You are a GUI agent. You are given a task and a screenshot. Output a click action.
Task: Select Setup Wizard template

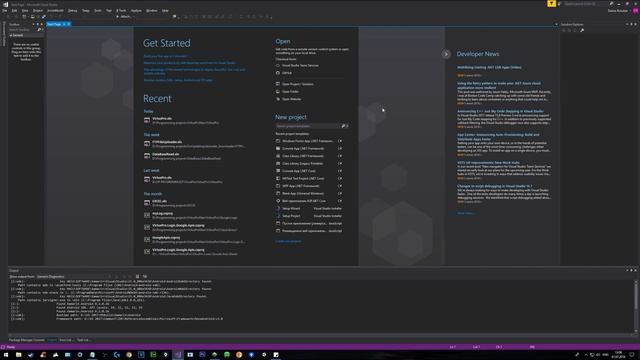click(309, 208)
